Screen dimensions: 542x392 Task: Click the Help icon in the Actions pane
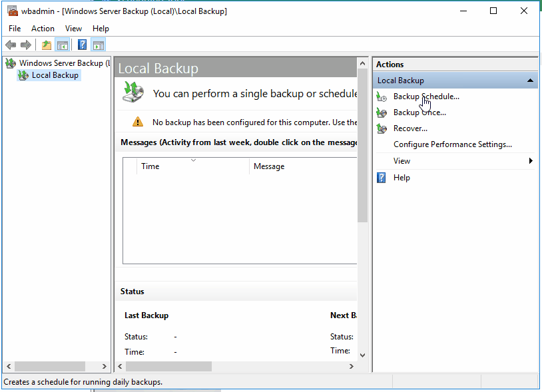tap(382, 177)
